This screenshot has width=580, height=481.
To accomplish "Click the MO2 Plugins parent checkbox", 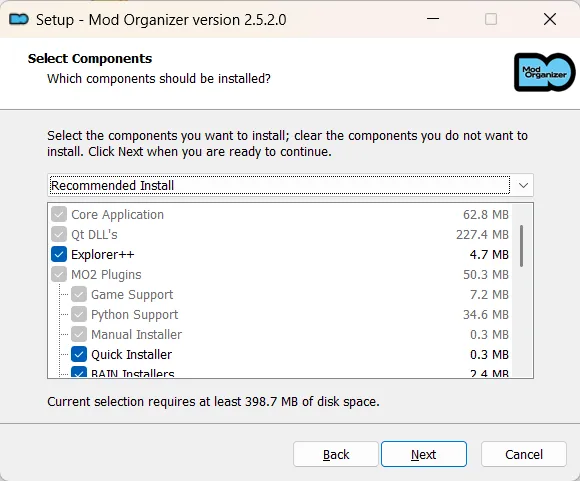I will pos(59,274).
